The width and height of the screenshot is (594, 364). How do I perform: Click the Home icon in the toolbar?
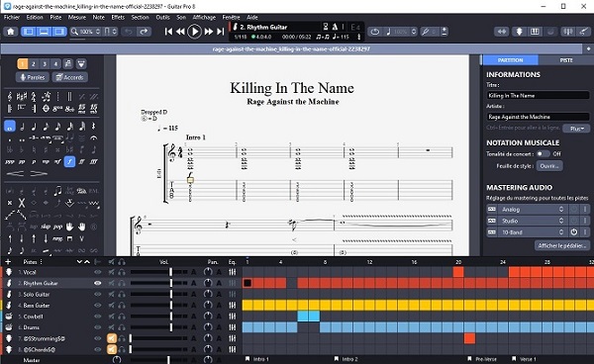pyautogui.click(x=11, y=32)
